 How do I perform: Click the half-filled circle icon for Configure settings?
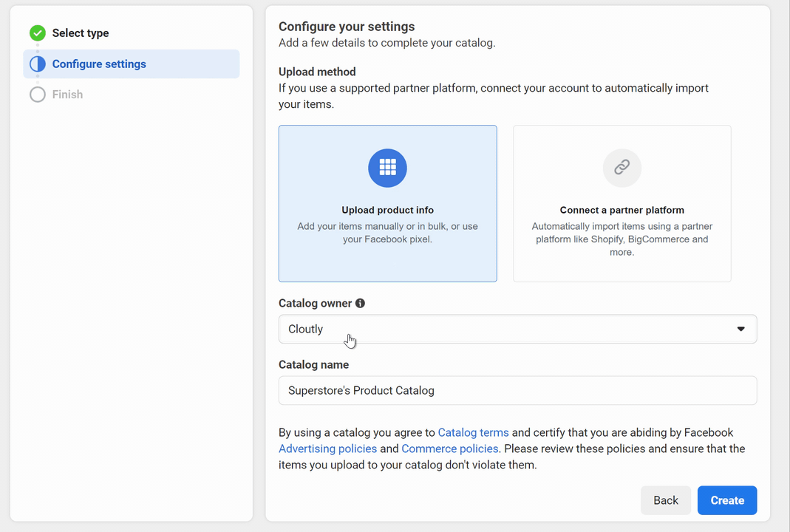pyautogui.click(x=38, y=64)
